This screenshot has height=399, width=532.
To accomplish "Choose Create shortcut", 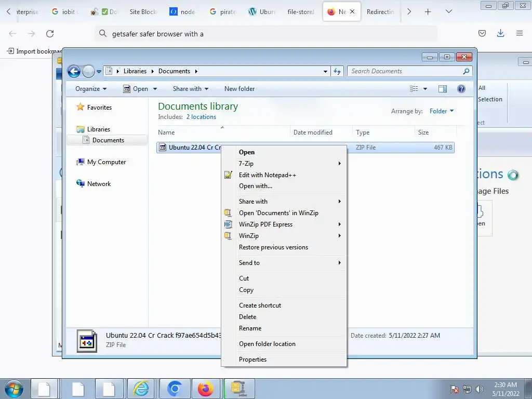I will 284,305.
